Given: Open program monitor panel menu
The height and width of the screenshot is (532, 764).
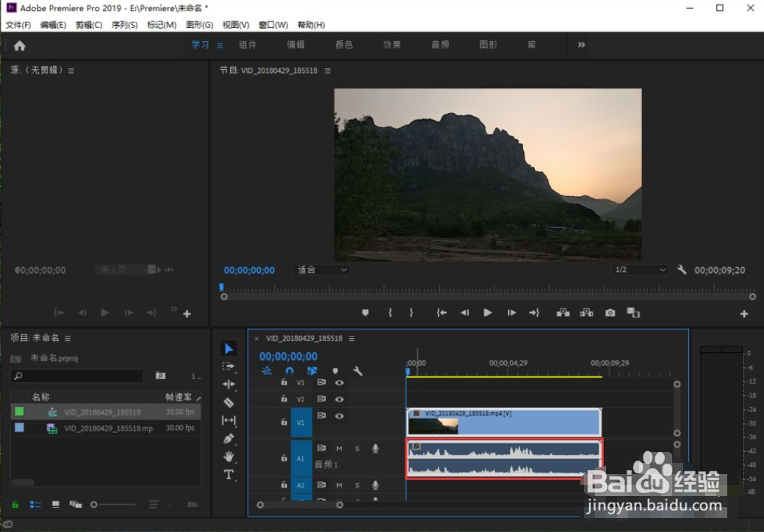Looking at the screenshot, I should [328, 71].
